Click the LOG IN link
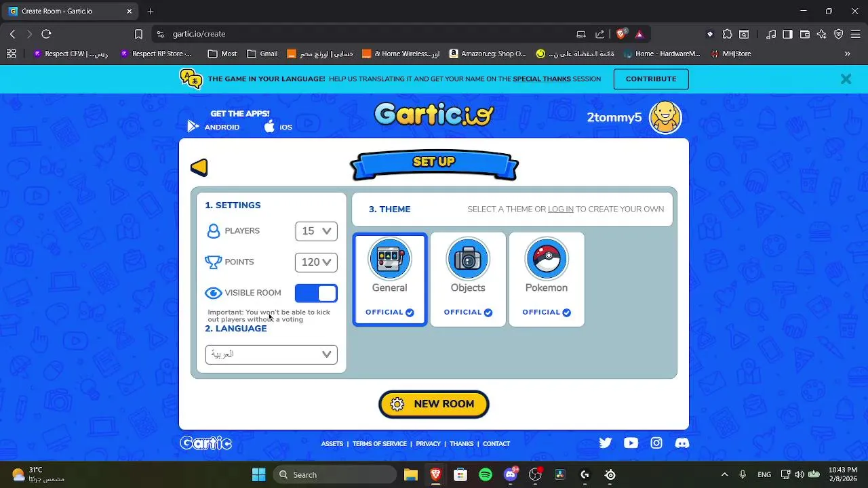The width and height of the screenshot is (868, 488). click(561, 209)
